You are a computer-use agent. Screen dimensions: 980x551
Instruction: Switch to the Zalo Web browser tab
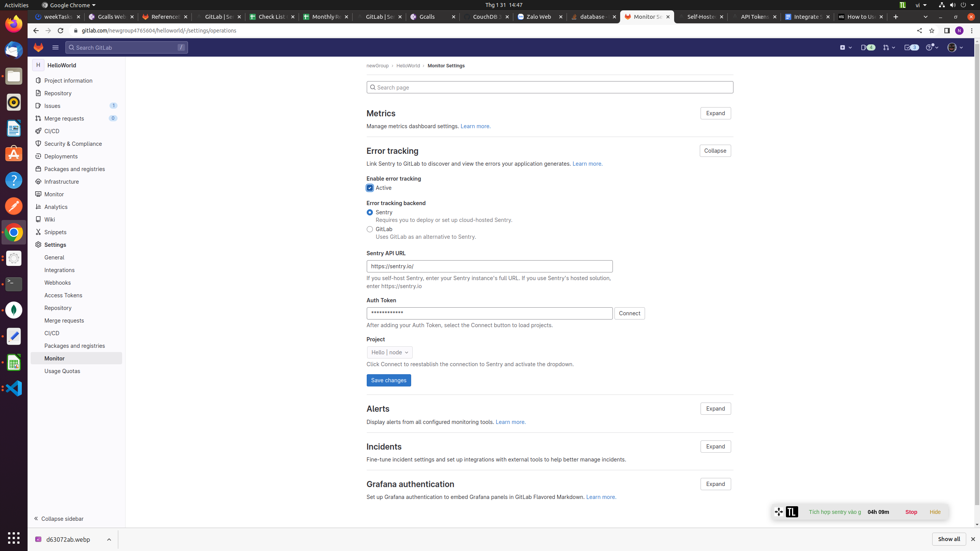[539, 17]
